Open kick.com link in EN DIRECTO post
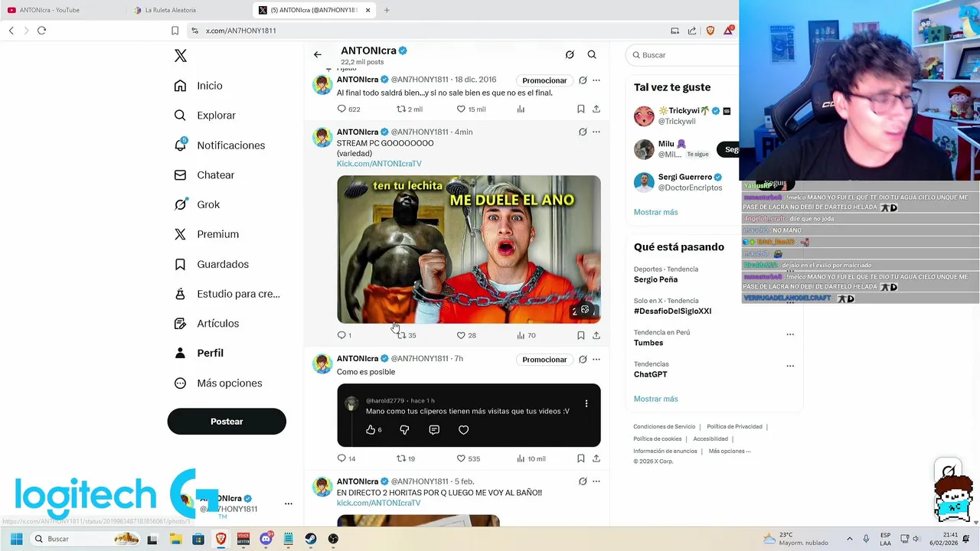 [x=379, y=503]
